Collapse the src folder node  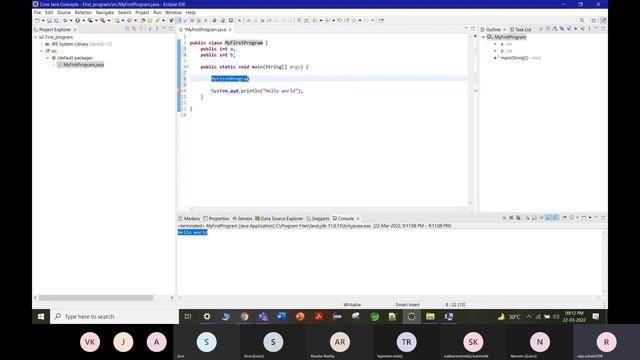point(42,51)
